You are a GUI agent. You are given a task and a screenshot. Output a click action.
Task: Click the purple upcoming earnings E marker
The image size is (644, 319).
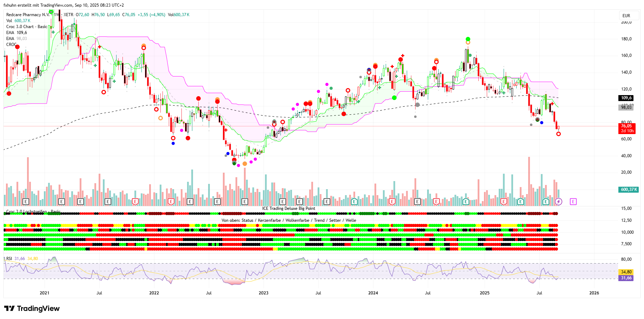(x=573, y=201)
